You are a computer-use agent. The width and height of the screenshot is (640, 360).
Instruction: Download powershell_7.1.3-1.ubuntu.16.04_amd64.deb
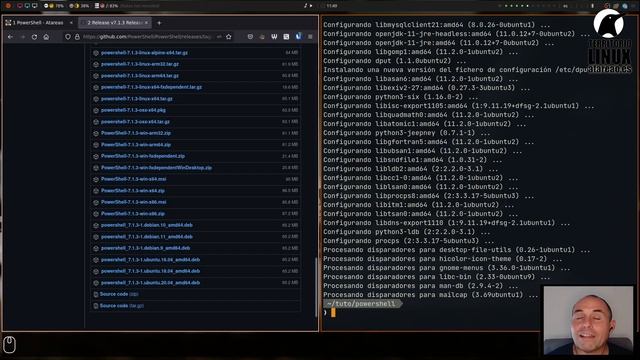pyautogui.click(x=150, y=260)
